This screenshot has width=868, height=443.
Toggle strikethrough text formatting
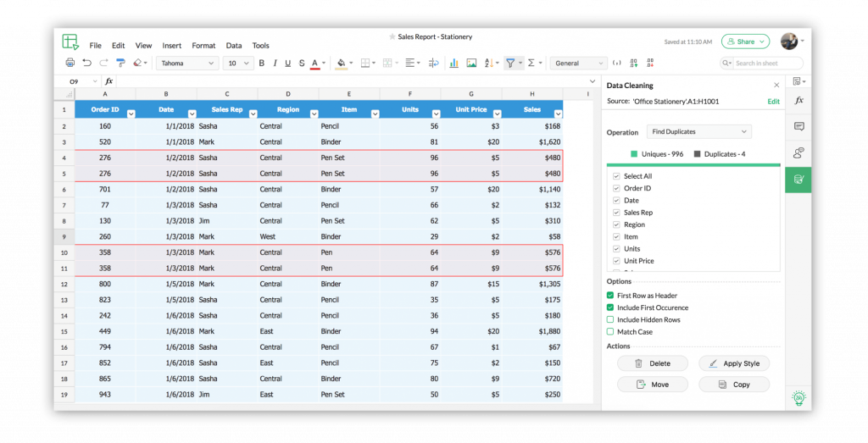300,63
